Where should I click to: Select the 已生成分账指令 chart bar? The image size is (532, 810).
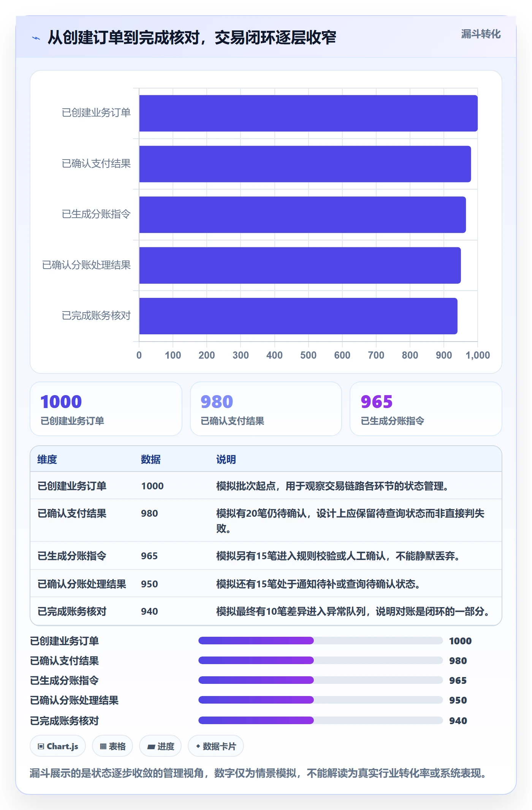tap(302, 215)
